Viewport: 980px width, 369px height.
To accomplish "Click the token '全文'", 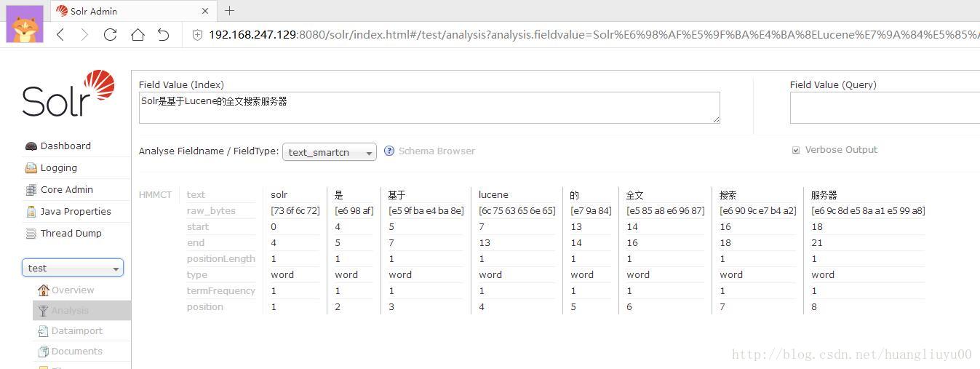I will [x=635, y=194].
